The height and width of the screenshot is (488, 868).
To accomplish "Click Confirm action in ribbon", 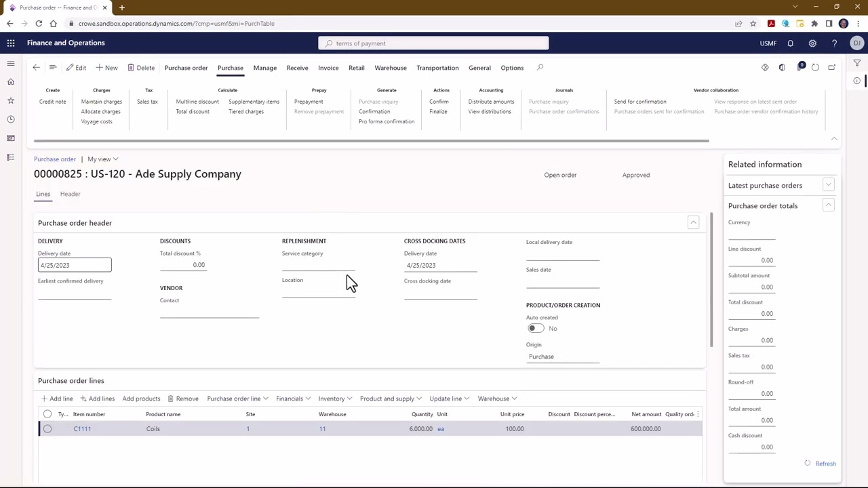I will click(x=439, y=102).
